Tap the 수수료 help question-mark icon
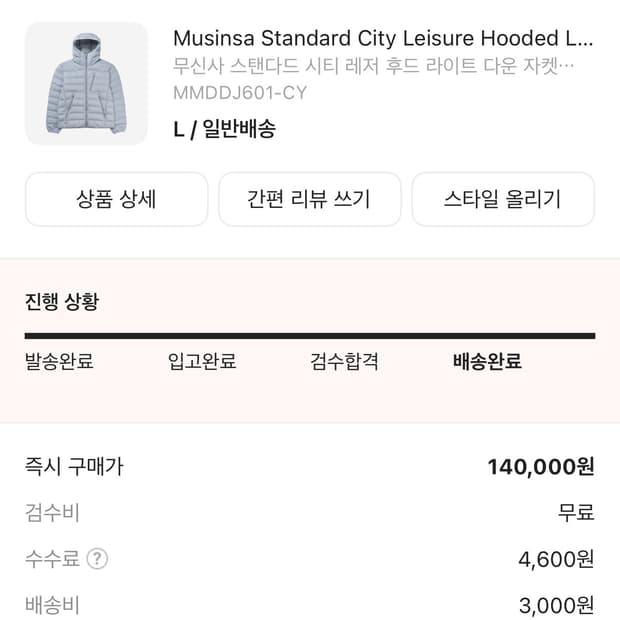Screen dimensions: 620x620 coord(97,559)
